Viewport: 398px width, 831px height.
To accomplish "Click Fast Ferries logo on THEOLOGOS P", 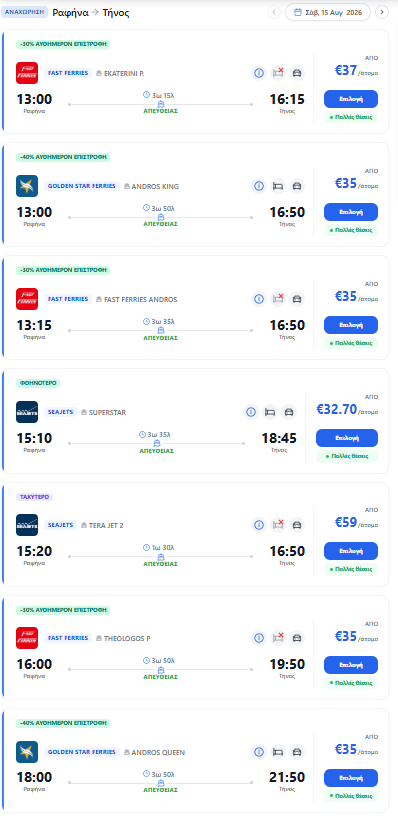I will [x=27, y=638].
